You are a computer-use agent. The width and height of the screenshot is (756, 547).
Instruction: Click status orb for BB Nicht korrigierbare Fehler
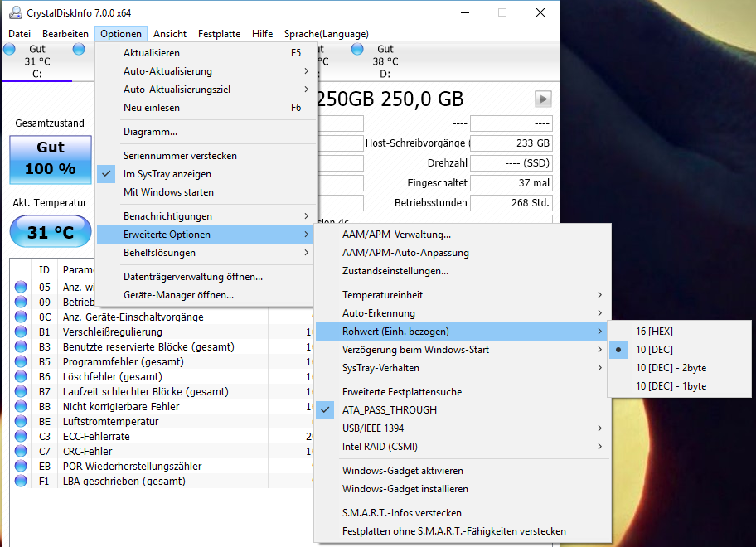(21, 406)
